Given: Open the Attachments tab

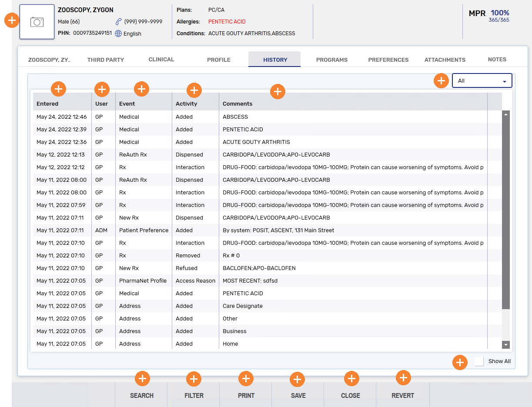Looking at the screenshot, I should [445, 60].
